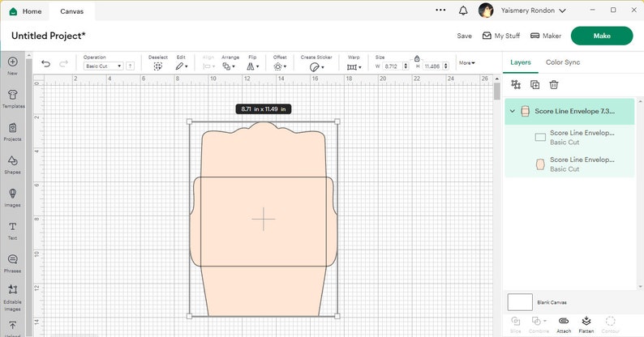Viewport: 644px width, 337px height.
Task: Switch to the Canvas tab
Action: [72, 11]
